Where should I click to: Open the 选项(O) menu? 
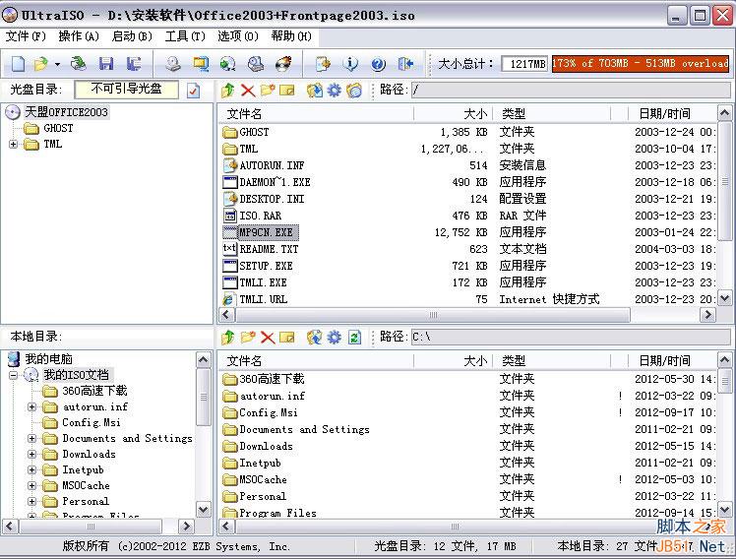(238, 36)
